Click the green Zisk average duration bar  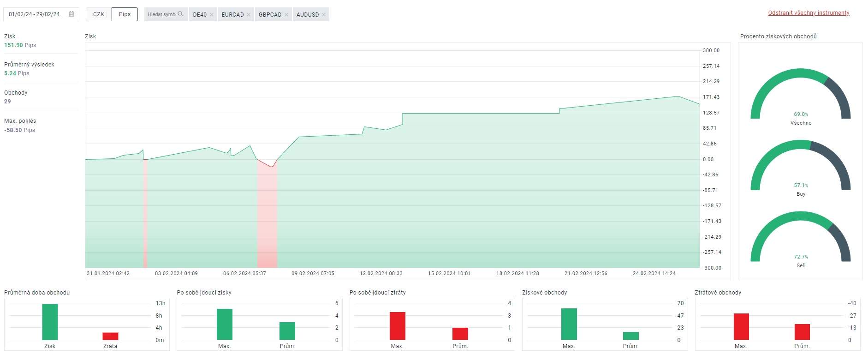[50, 322]
